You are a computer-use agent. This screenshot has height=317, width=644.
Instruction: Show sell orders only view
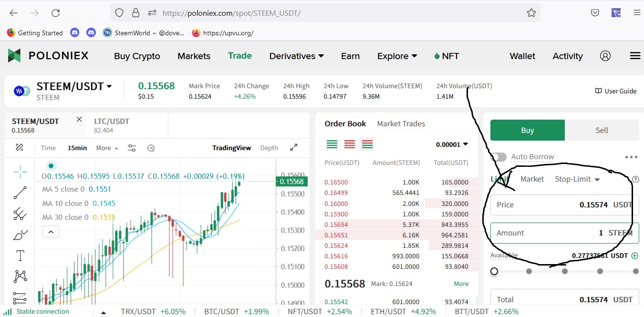[350, 144]
